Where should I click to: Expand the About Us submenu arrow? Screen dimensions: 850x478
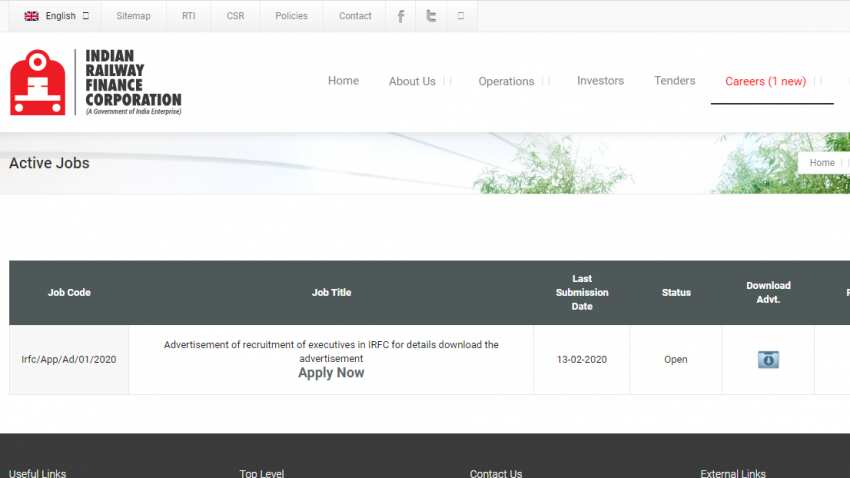pos(447,81)
